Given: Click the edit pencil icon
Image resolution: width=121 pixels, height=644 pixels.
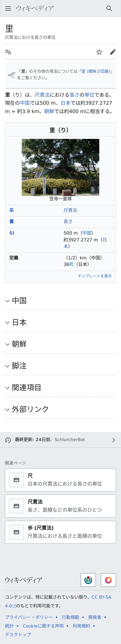Looking at the screenshot, I should (x=113, y=52).
